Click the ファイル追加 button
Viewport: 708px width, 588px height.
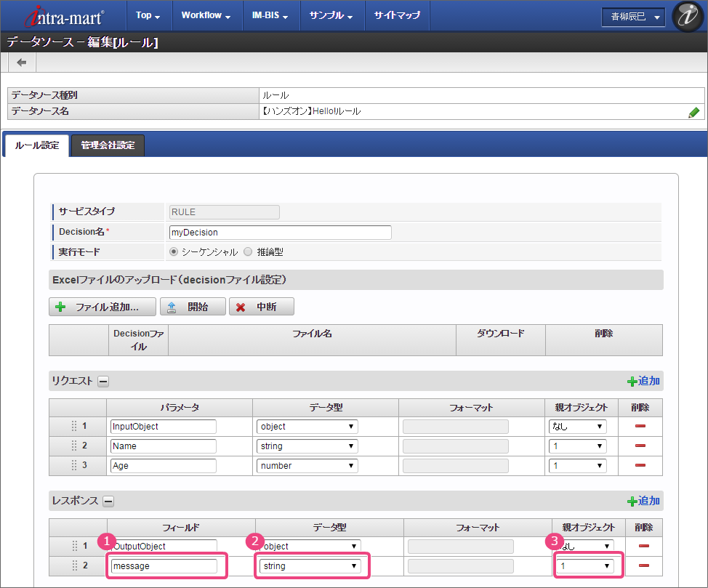(102, 307)
